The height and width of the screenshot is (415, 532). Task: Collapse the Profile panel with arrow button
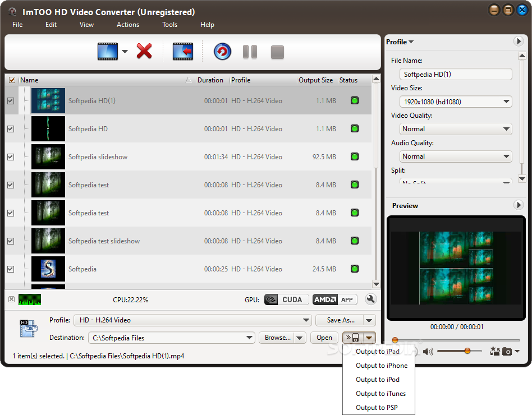[518, 41]
